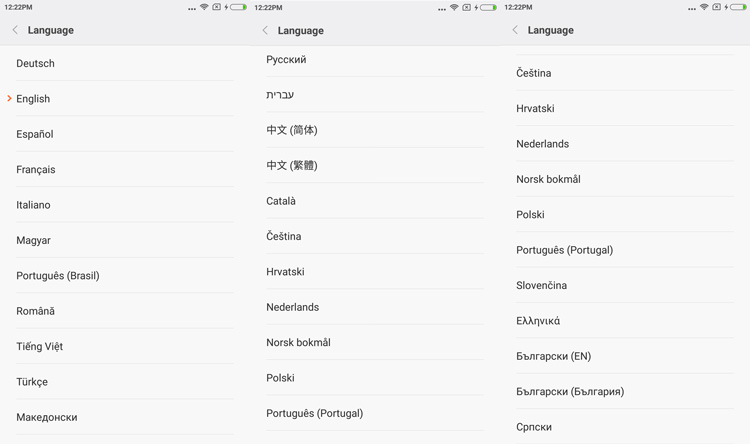750x444 pixels.
Task: Tap the Wi-Fi icon in the leftmost status bar
Action: [x=204, y=7]
